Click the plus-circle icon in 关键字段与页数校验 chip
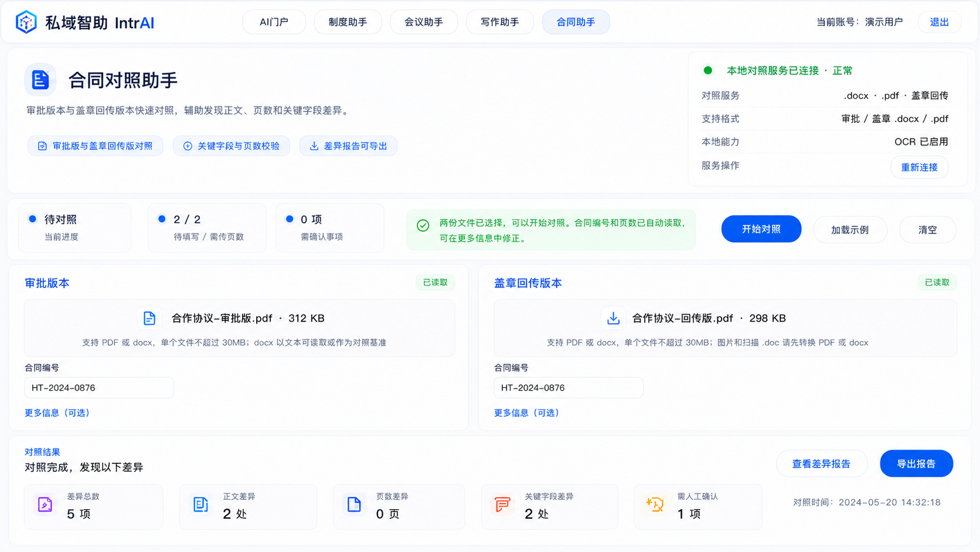980x552 pixels. point(188,146)
